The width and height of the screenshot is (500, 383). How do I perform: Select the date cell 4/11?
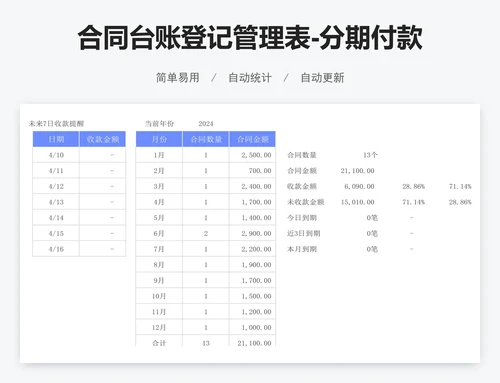pos(56,171)
